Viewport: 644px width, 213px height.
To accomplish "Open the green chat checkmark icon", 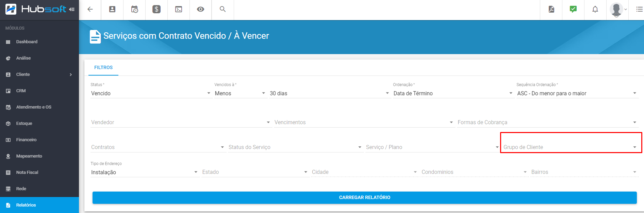I will pos(573,9).
